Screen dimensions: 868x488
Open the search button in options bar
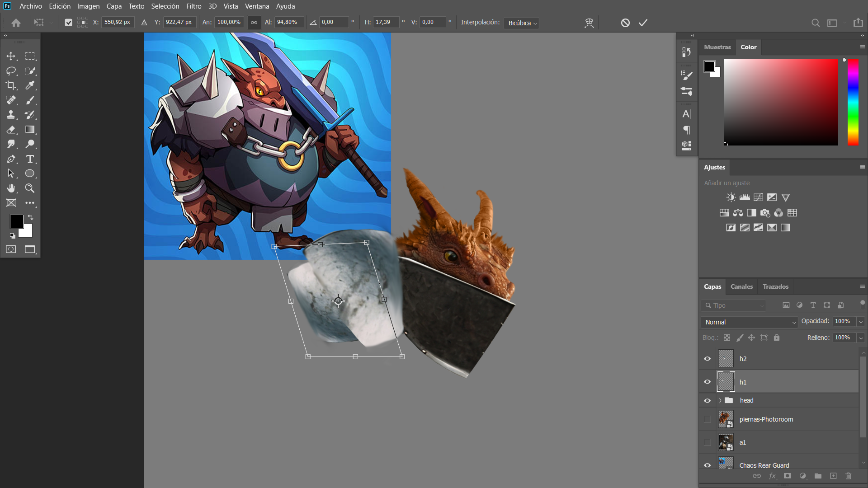point(815,23)
